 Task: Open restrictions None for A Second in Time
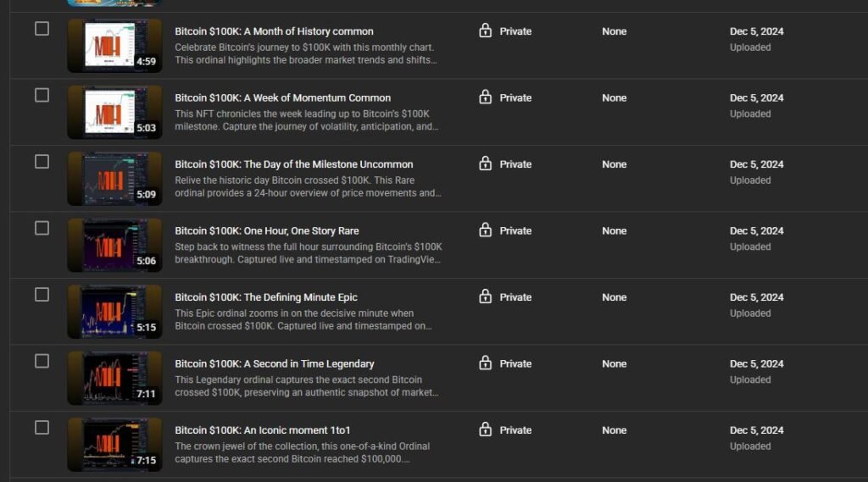[x=615, y=364]
